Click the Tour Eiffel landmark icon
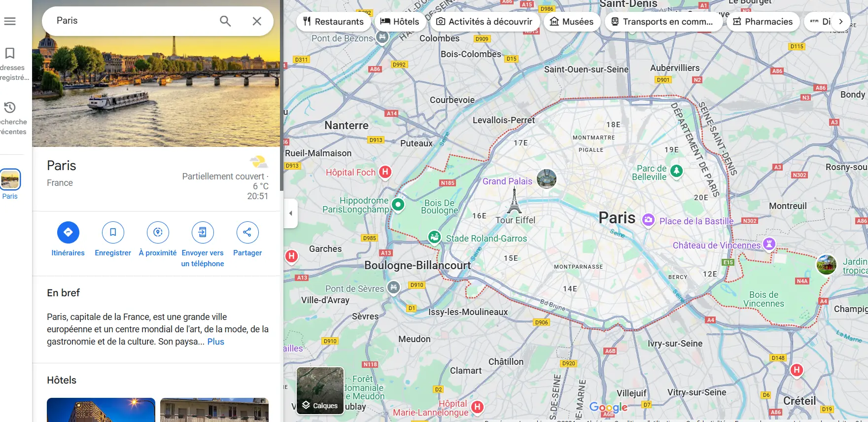 point(514,200)
